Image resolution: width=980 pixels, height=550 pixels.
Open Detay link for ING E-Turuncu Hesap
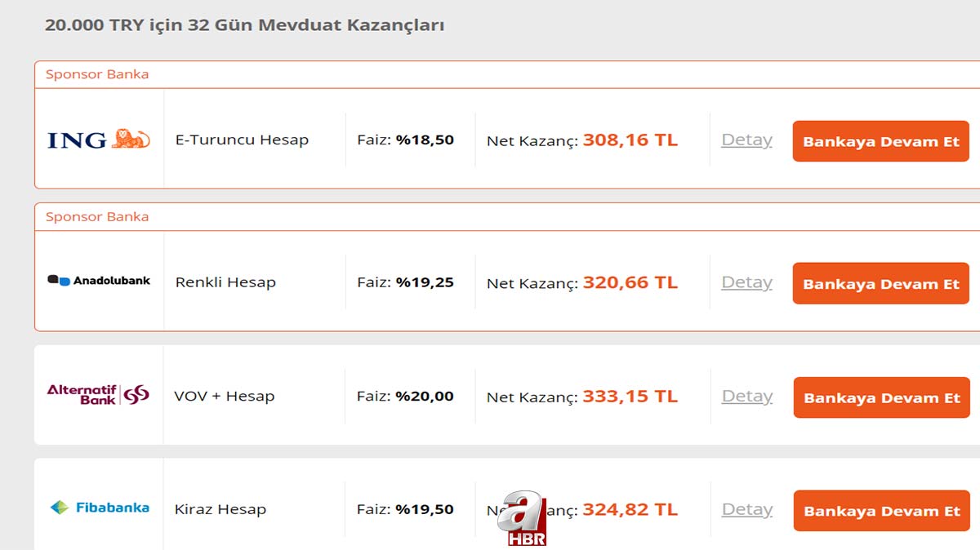(x=746, y=140)
